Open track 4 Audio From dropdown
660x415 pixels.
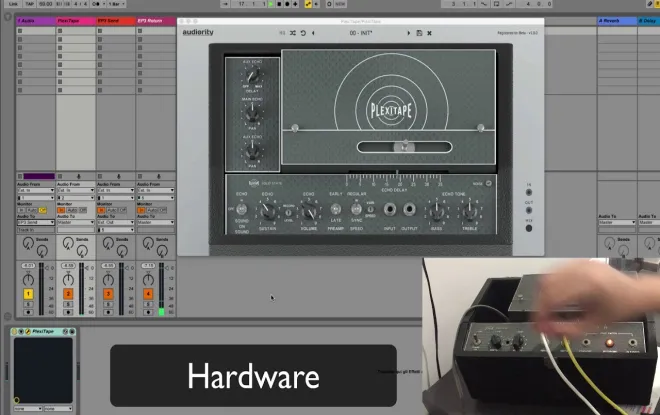[156, 191]
